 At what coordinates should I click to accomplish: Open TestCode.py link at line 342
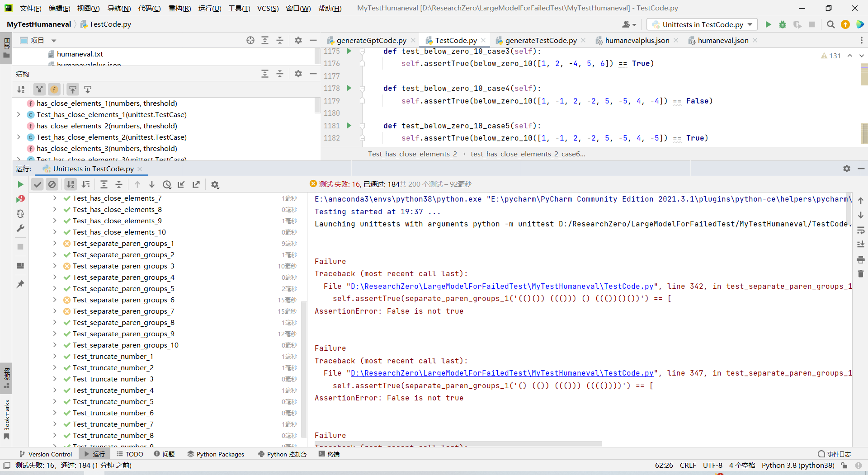click(502, 286)
